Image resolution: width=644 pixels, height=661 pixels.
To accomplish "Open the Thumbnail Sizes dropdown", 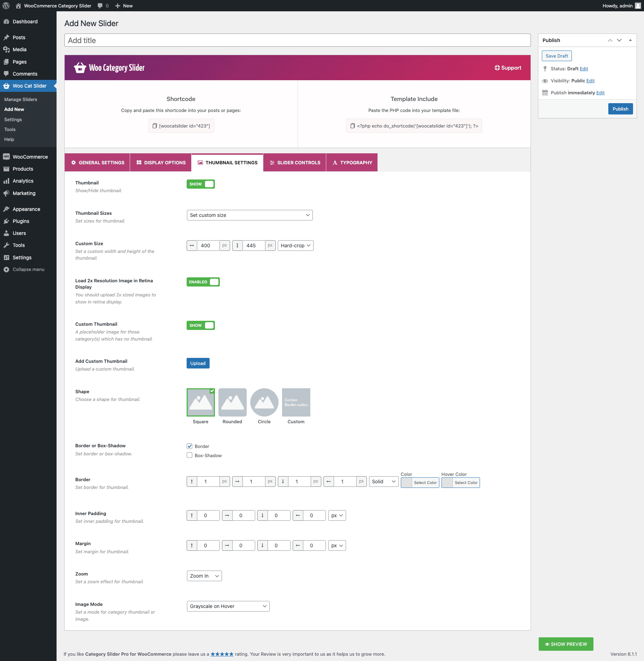I will (250, 215).
